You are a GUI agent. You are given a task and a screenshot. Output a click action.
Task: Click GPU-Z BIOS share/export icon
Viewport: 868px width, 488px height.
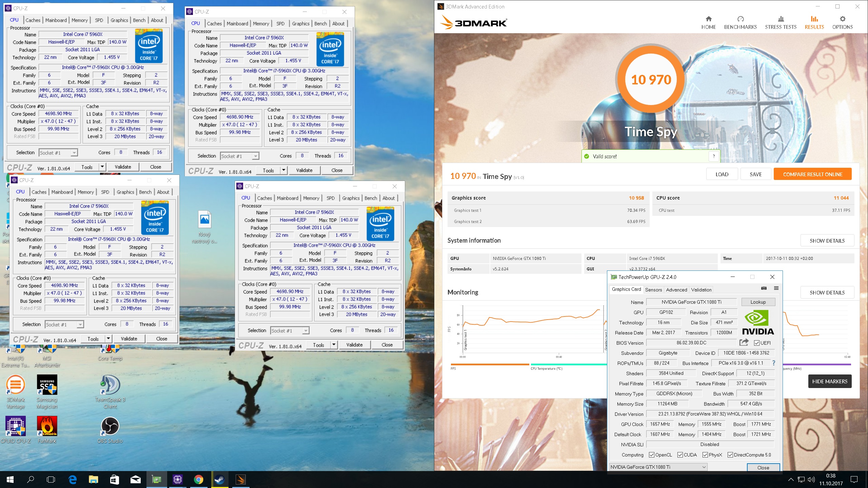coord(744,342)
